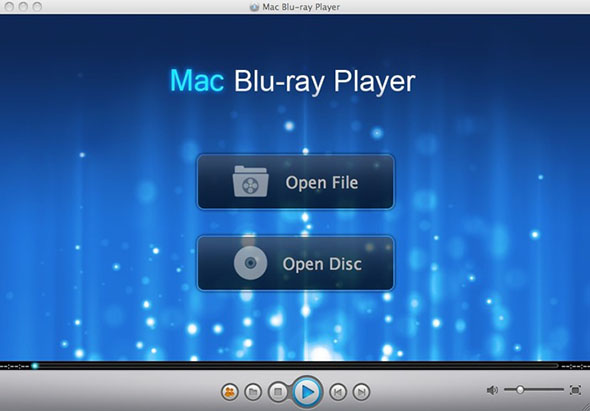Open the orange share icon

(x=230, y=392)
